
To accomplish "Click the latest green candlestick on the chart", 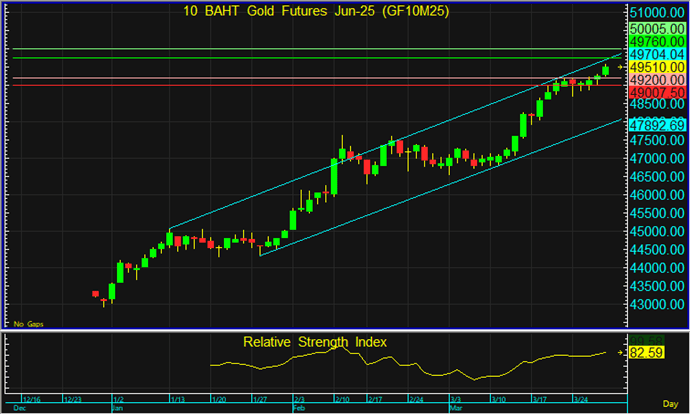I will coord(606,69).
